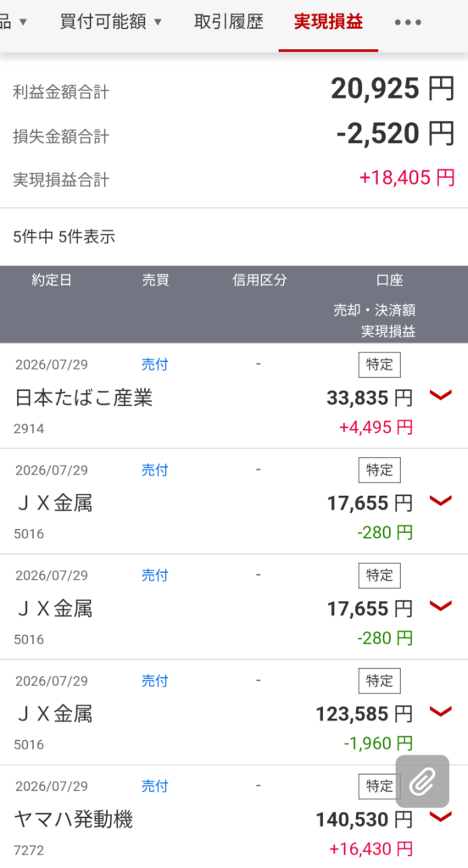Open the three-dots more tabs menu
The height and width of the screenshot is (868, 468).
408,23
